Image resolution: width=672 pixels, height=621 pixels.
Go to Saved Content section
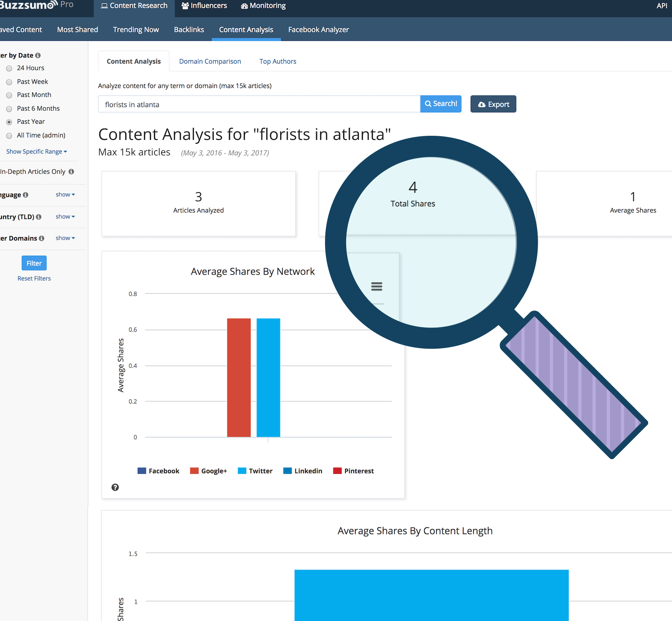click(x=21, y=29)
